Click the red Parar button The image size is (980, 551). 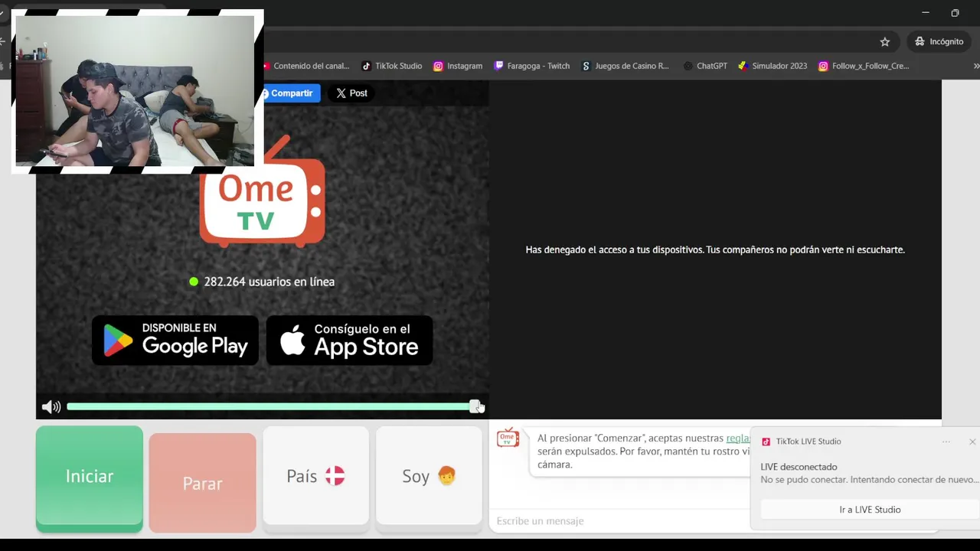[202, 483]
